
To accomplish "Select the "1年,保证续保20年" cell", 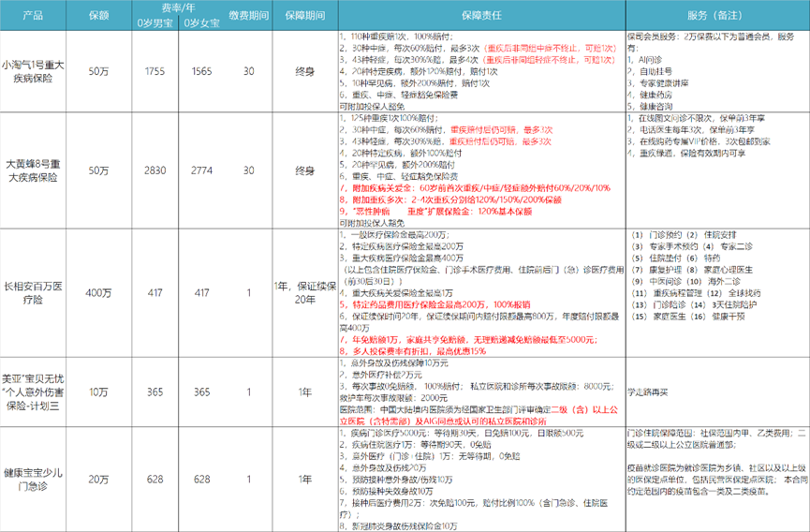I will pos(305,293).
